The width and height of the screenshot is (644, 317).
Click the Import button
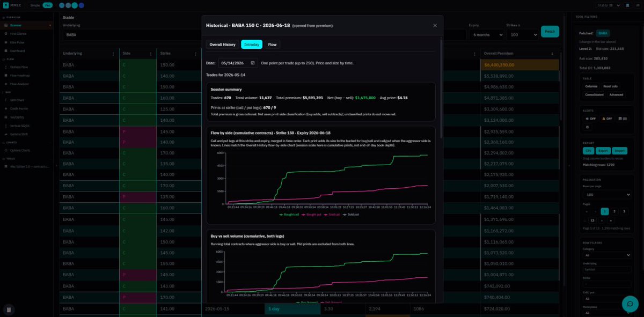(619, 151)
